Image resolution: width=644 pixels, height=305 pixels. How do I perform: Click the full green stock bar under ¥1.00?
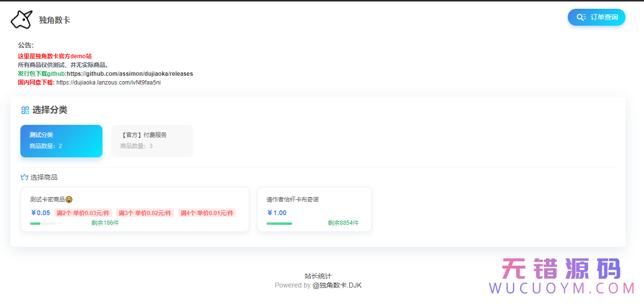point(279,223)
